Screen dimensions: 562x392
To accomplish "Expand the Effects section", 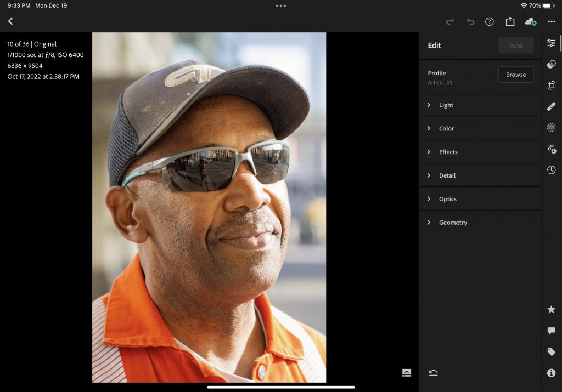I will 448,152.
